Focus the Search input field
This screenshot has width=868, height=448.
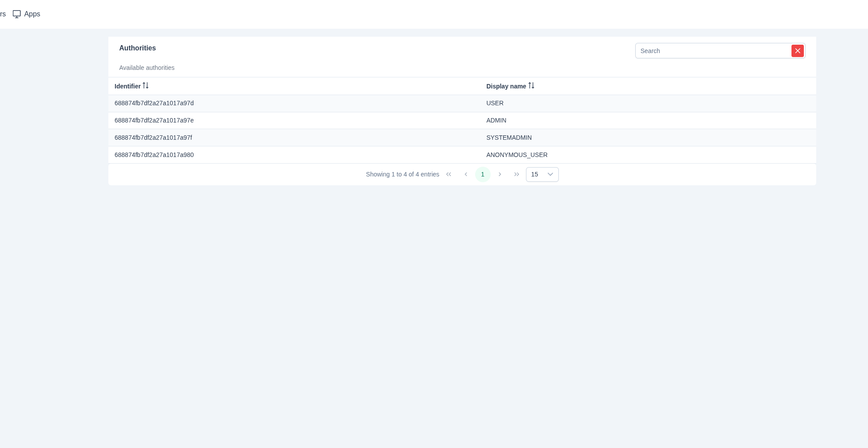713,51
